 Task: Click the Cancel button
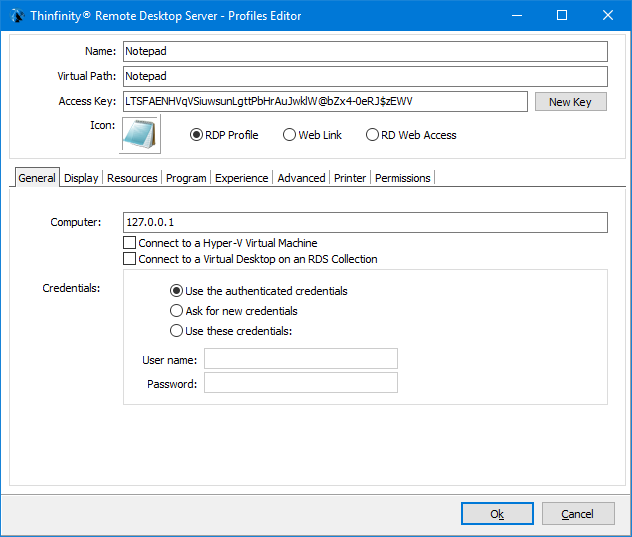578,514
